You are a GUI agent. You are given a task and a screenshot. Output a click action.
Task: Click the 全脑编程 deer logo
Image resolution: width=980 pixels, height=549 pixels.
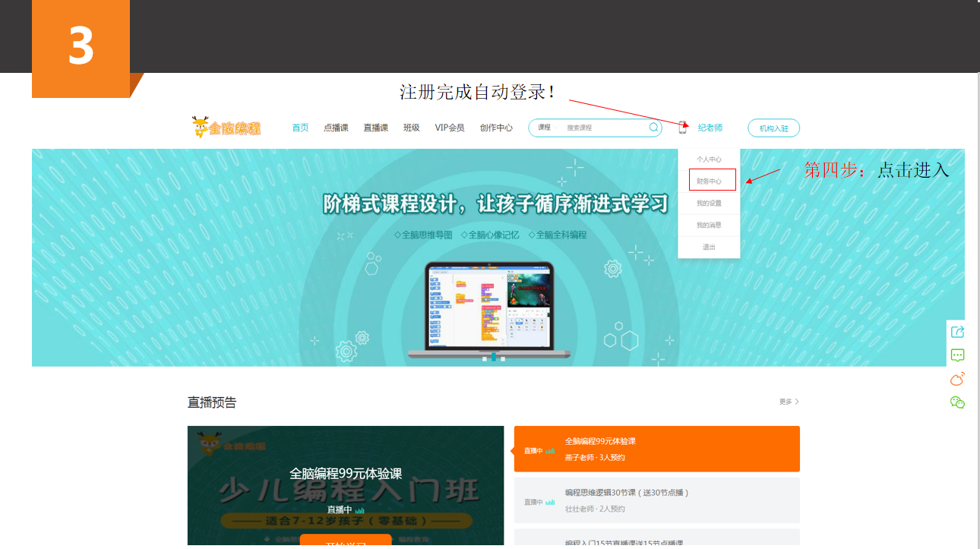(226, 127)
